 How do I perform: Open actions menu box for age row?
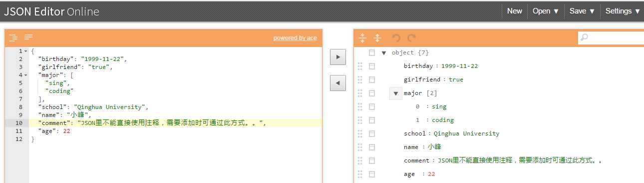point(371,174)
